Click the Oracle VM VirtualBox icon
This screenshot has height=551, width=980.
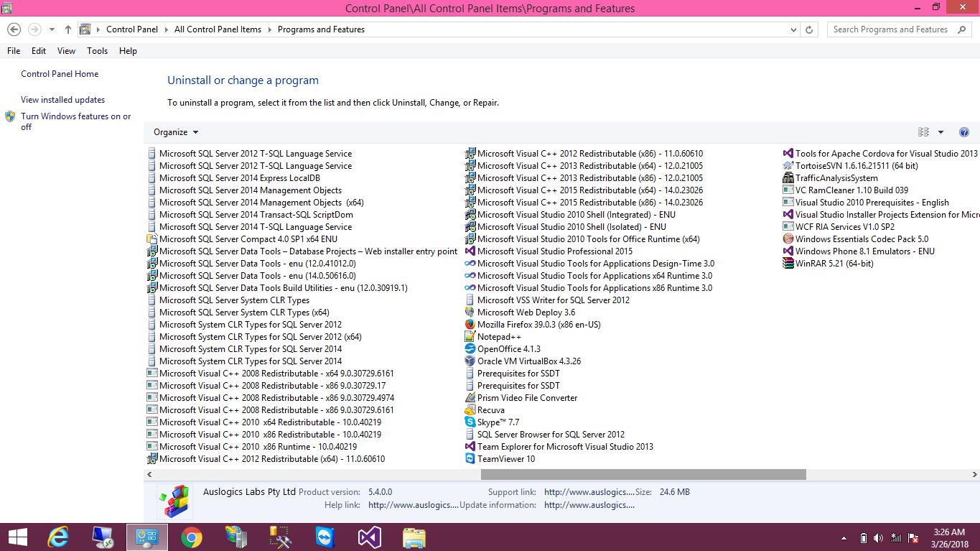pos(470,361)
